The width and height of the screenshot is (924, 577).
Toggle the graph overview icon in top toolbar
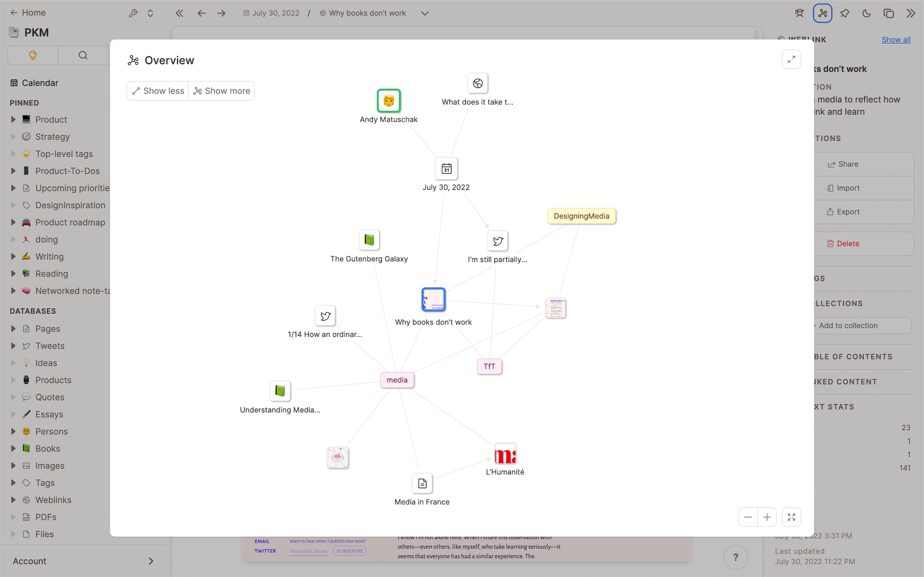coord(822,13)
